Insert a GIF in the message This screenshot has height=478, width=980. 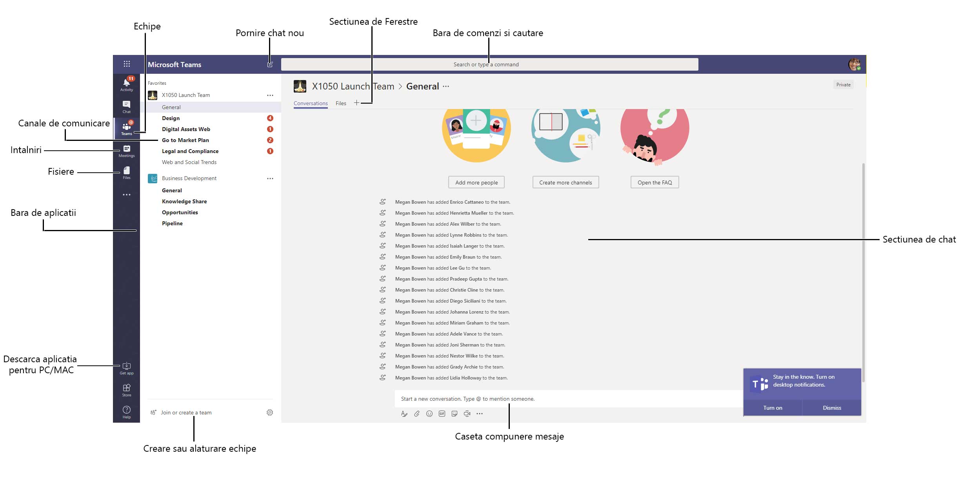(442, 414)
